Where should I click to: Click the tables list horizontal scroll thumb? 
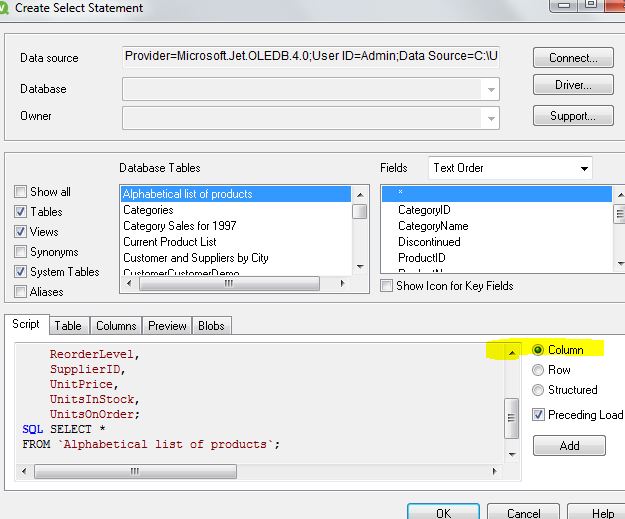[229, 284]
